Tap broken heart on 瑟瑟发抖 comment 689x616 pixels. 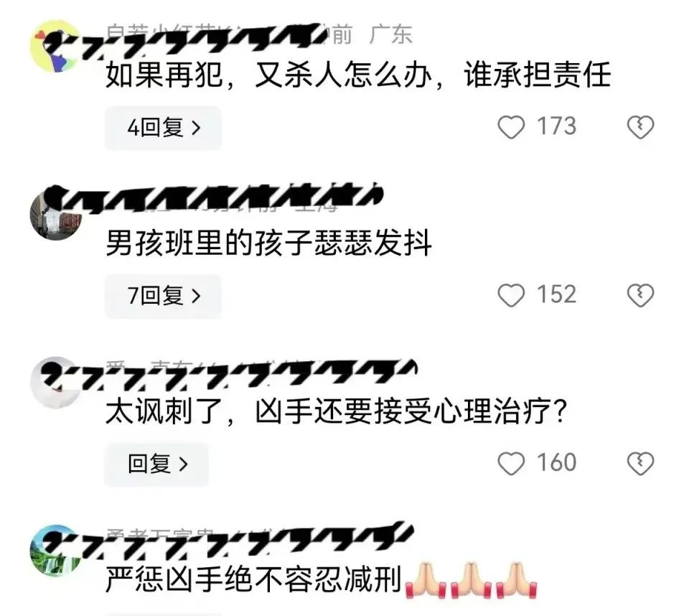[x=640, y=295]
